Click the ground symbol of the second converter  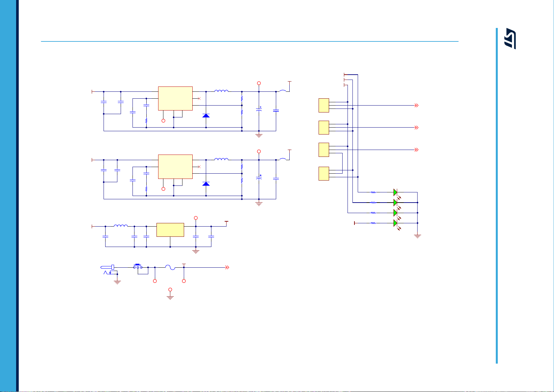point(259,204)
